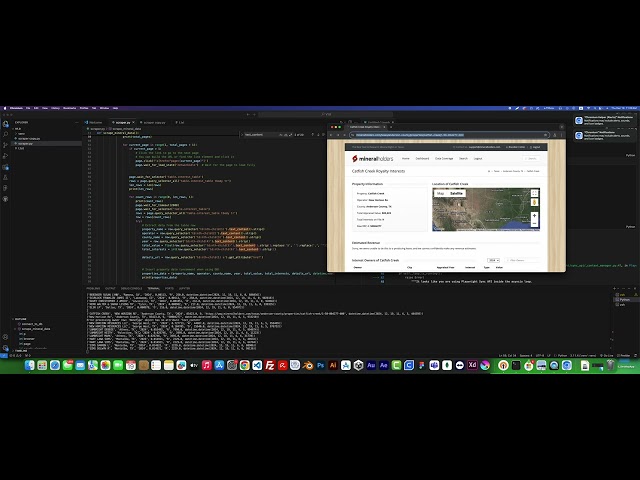This screenshot has width=640, height=480.
Task: Switch to the Problems panel tab
Action: pos(93,288)
